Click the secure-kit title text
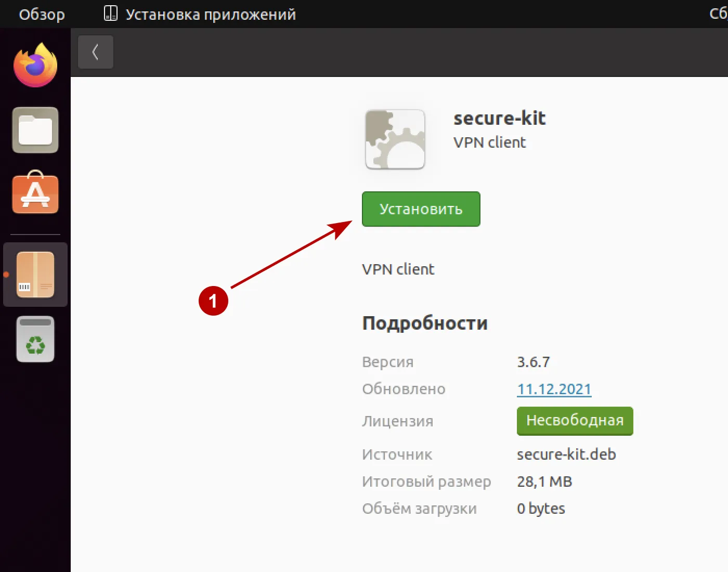The image size is (728, 572). coord(499,118)
